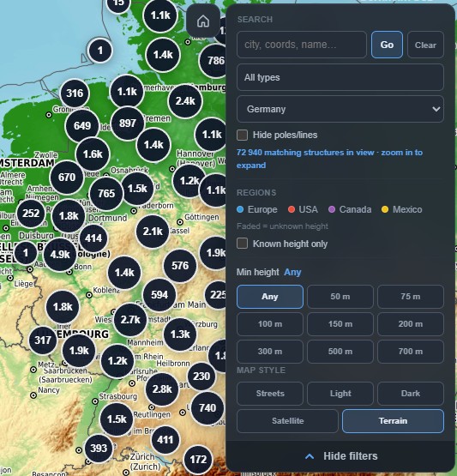457x476 pixels.
Task: Open the 317 cluster near Luxembourg
Action: [x=43, y=340]
